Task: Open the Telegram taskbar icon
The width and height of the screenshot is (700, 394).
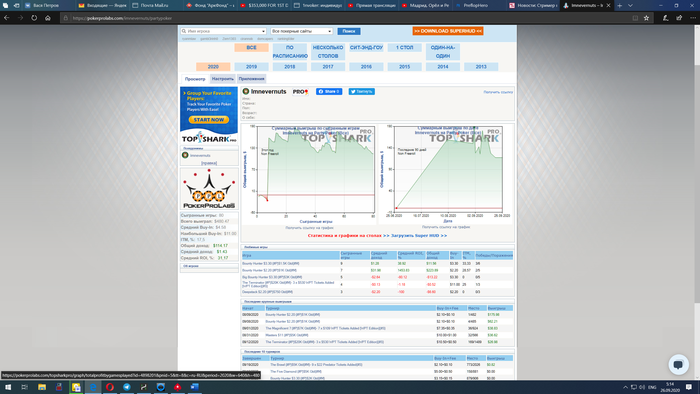Action: coord(127,387)
